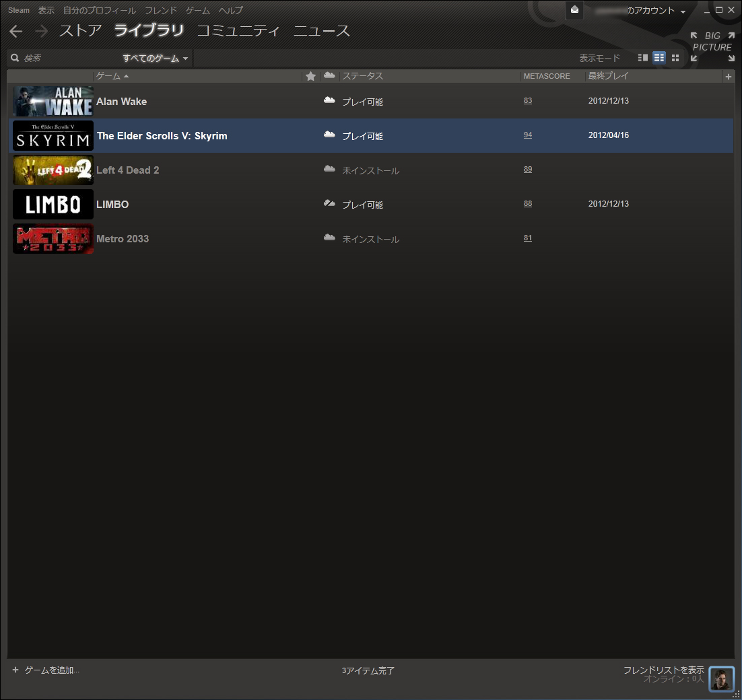
Task: Select the Left 4 Dead 2 title
Action: coord(128,170)
